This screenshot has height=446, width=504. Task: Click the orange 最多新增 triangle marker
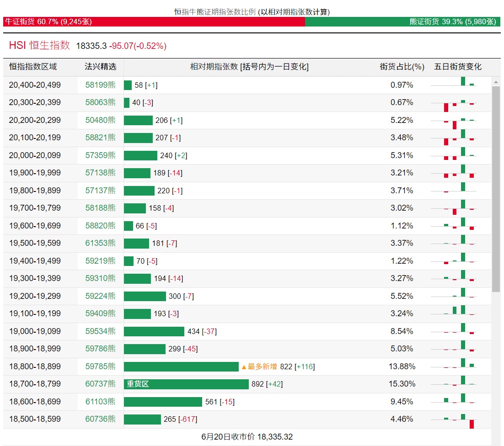coord(244,366)
